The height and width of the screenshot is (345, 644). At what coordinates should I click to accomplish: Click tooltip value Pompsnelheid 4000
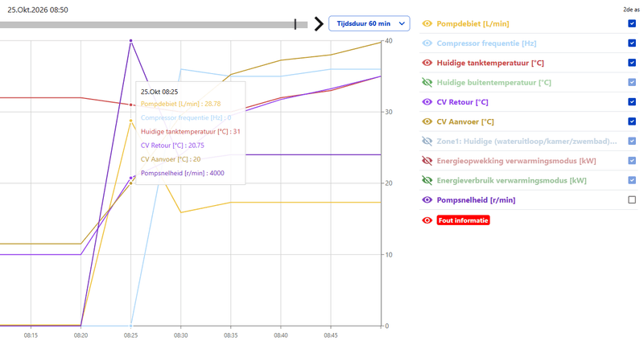pyautogui.click(x=183, y=173)
